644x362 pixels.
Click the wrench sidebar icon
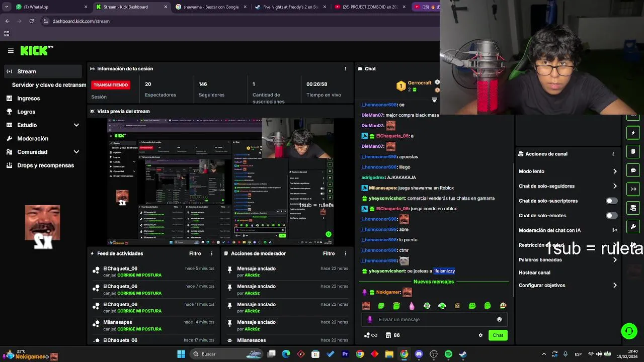click(633, 227)
